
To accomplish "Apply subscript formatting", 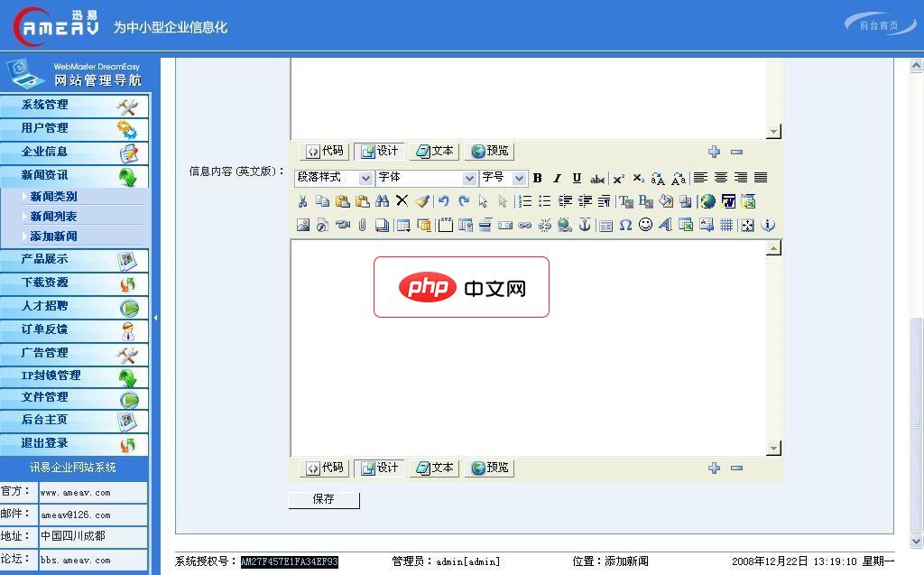I will pos(638,178).
